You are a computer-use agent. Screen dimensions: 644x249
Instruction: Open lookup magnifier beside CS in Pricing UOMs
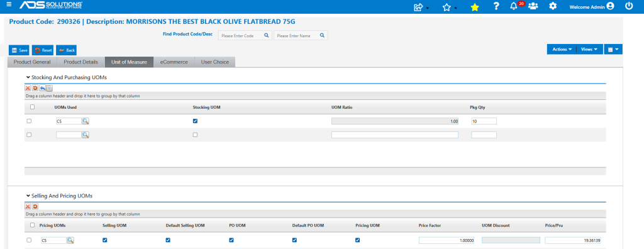70,240
